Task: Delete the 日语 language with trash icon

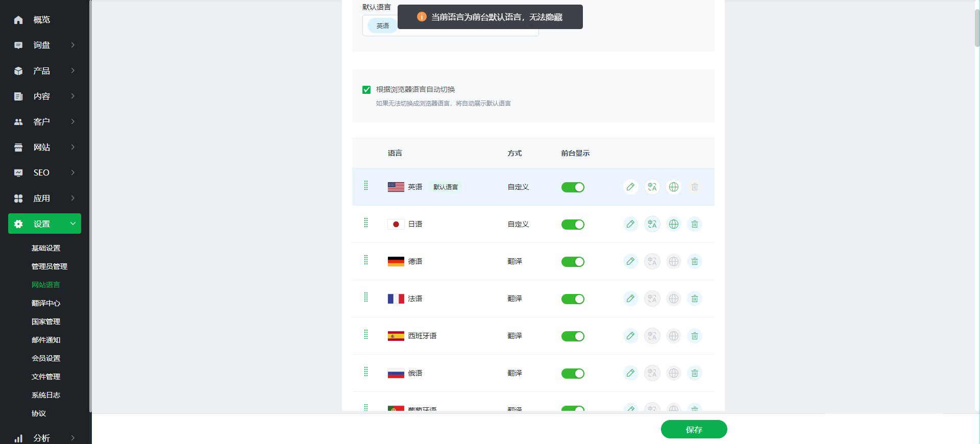Action: (x=695, y=224)
